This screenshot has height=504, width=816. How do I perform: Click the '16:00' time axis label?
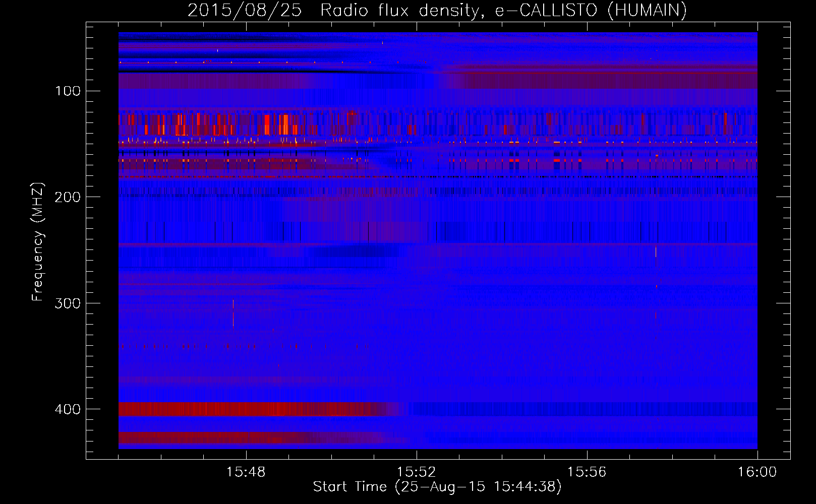pyautogui.click(x=757, y=472)
